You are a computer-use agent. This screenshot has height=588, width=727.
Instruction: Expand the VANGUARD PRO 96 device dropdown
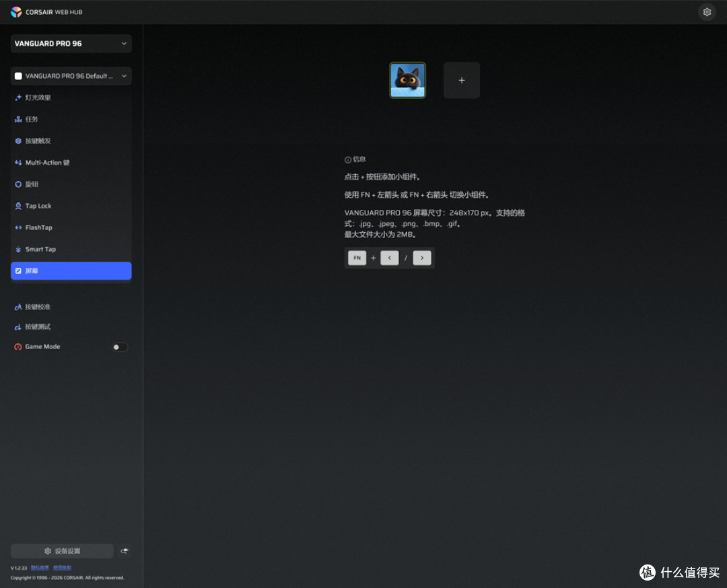[71, 44]
